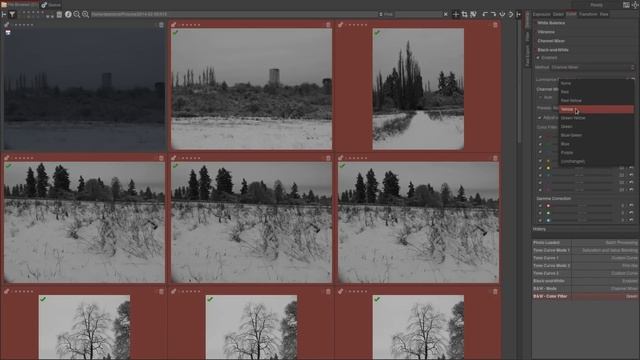Collapse the Black-and-White section

click(x=553, y=50)
